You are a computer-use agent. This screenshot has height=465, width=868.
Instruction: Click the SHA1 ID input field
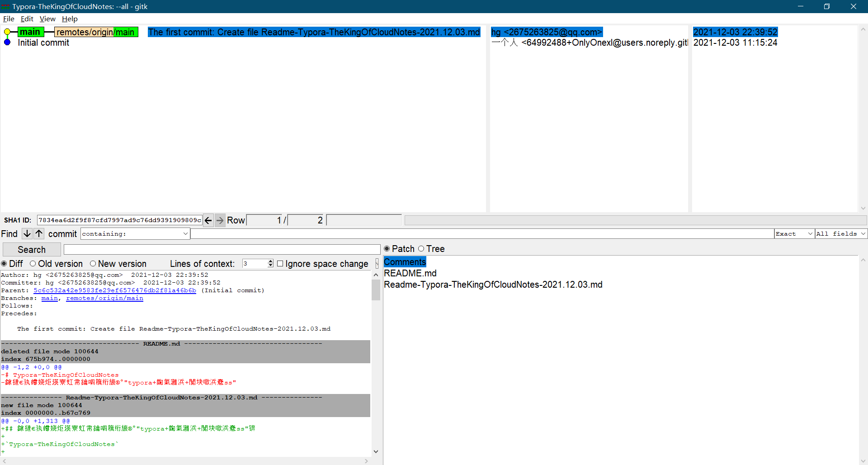[119, 220]
